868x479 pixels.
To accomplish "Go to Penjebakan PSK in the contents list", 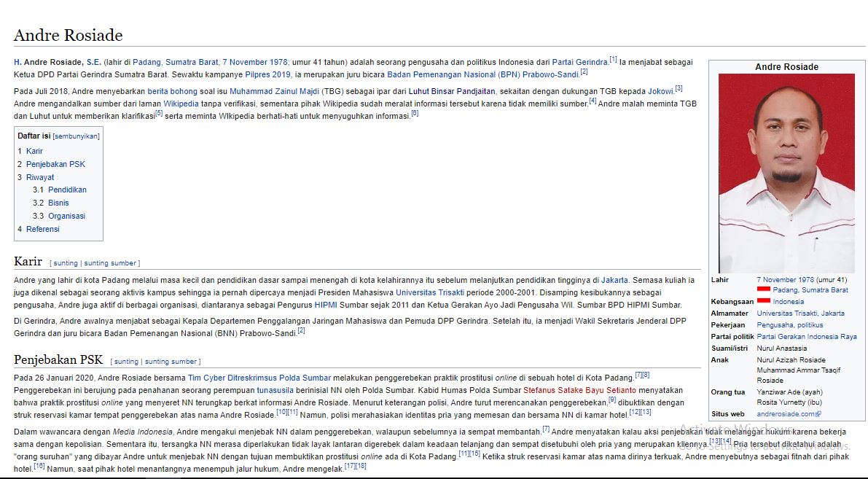I will point(56,165).
